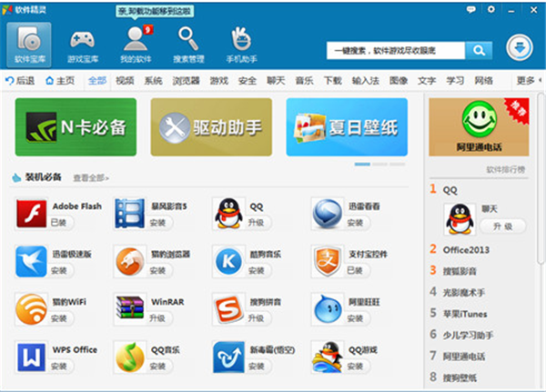
Task: Click the 阿里旺旺 blue droplet icon
Action: pyautogui.click(x=327, y=309)
